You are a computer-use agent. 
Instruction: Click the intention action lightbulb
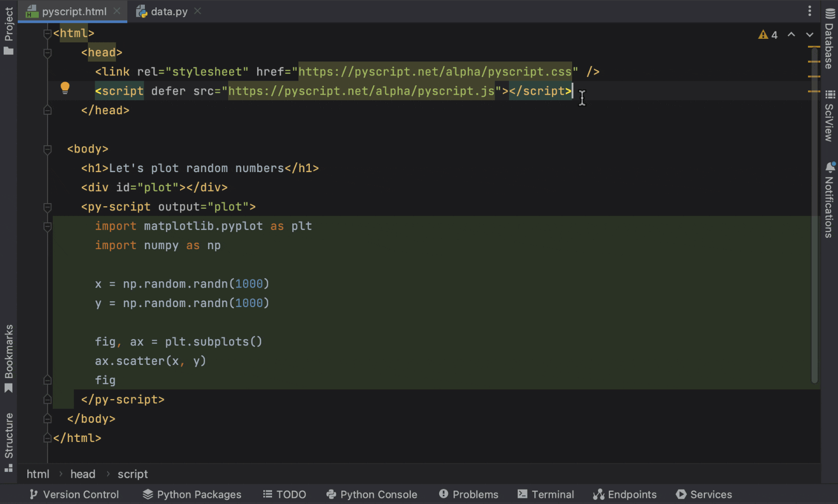click(65, 88)
